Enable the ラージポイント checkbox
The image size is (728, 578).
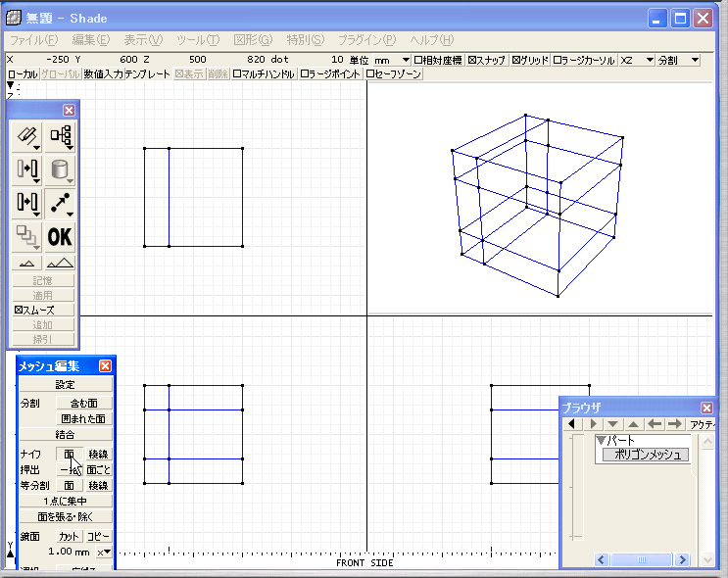click(330, 73)
